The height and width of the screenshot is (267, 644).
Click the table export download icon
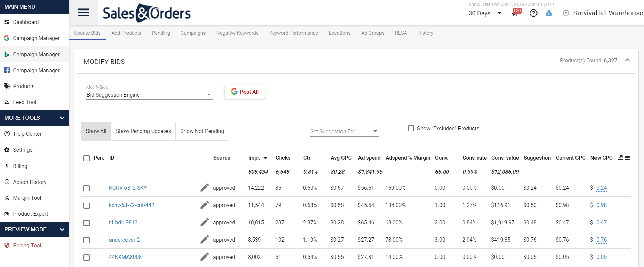click(x=621, y=158)
